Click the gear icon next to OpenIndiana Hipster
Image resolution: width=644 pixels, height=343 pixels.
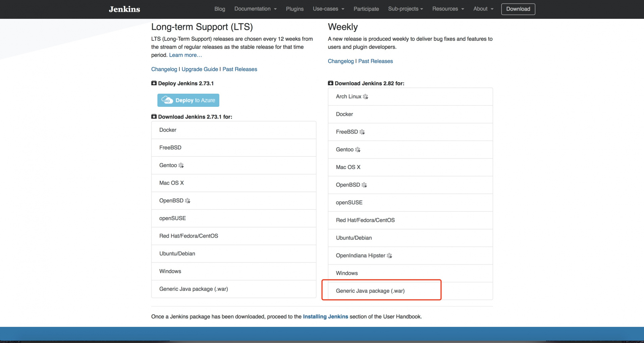point(389,256)
